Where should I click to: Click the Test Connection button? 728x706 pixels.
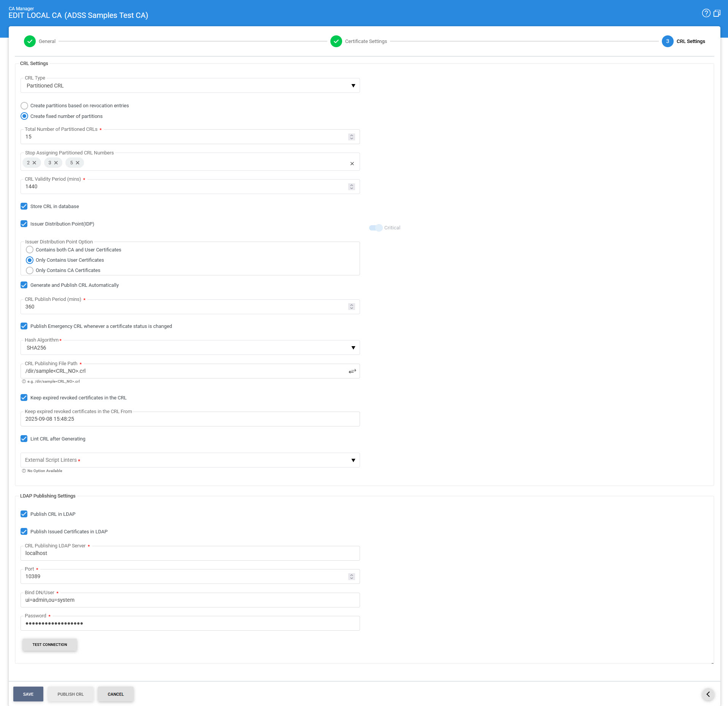(50, 645)
